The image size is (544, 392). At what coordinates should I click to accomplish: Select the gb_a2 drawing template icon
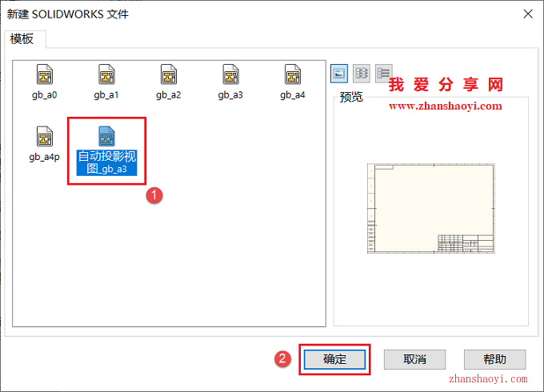(169, 74)
